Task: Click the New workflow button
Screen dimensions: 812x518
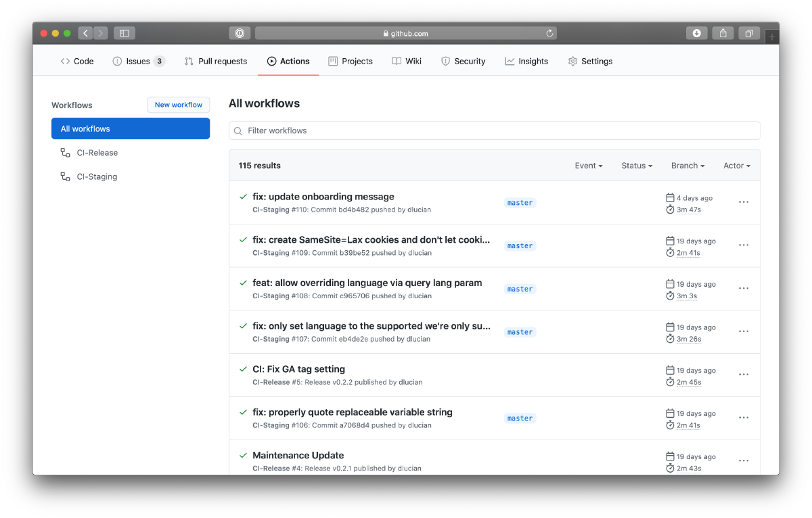Action: [x=178, y=105]
